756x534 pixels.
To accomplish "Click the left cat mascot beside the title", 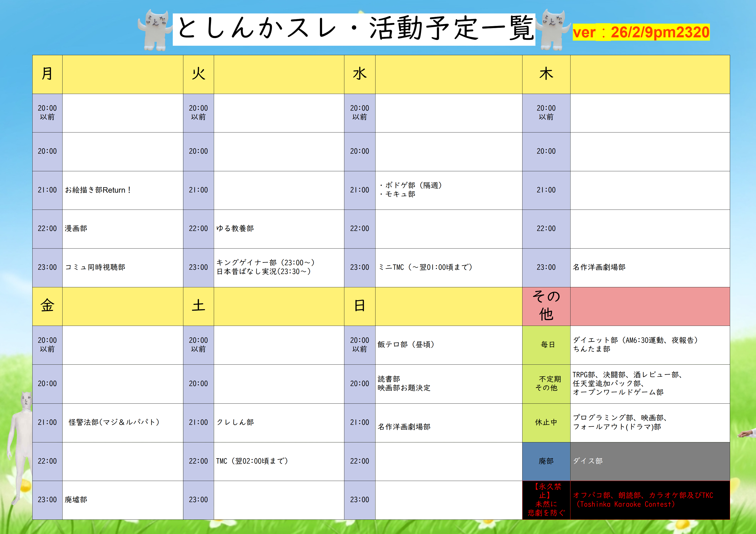I will tap(155, 30).
